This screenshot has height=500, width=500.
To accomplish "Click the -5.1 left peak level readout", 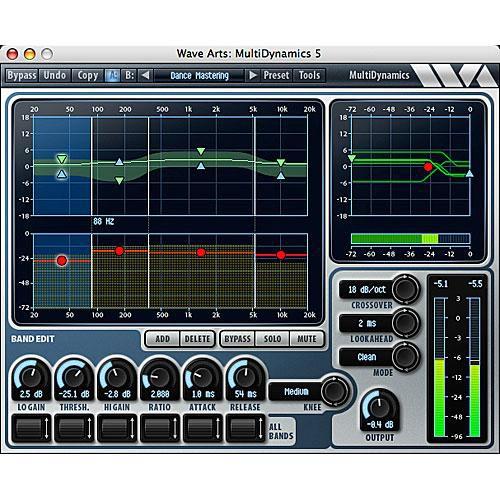I will (x=441, y=284).
